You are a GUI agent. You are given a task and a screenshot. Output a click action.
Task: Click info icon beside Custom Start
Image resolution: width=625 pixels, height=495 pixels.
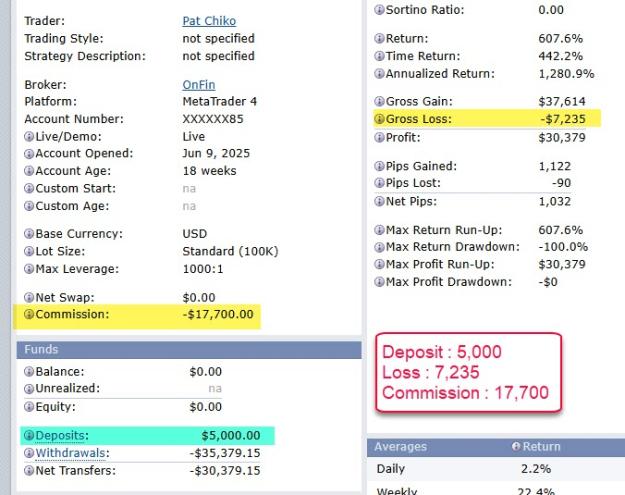(29, 189)
